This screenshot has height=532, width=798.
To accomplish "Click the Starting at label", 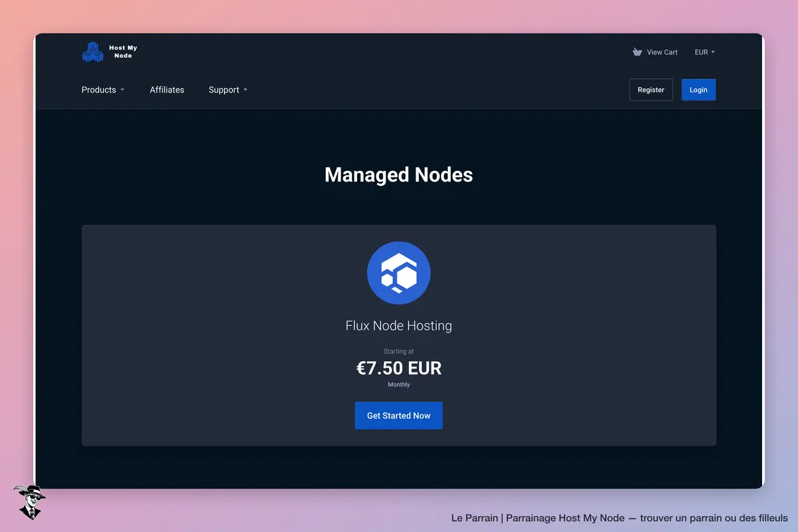I will pos(399,351).
